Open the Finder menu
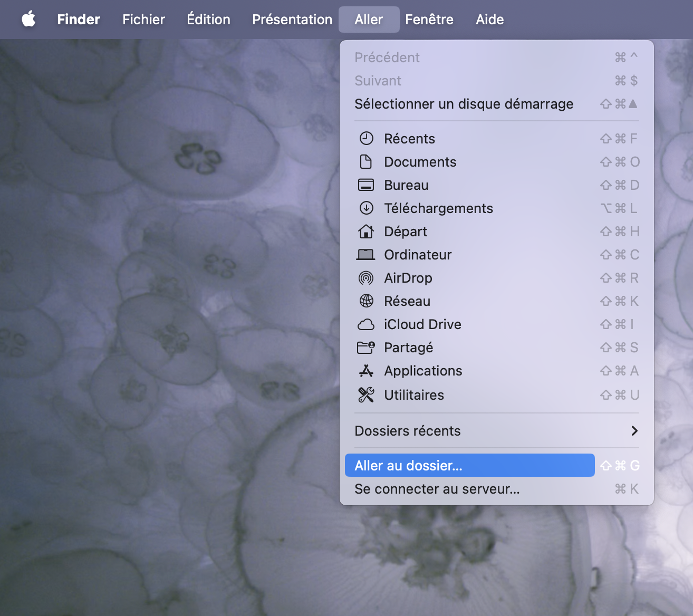This screenshot has height=616, width=693. point(79,20)
